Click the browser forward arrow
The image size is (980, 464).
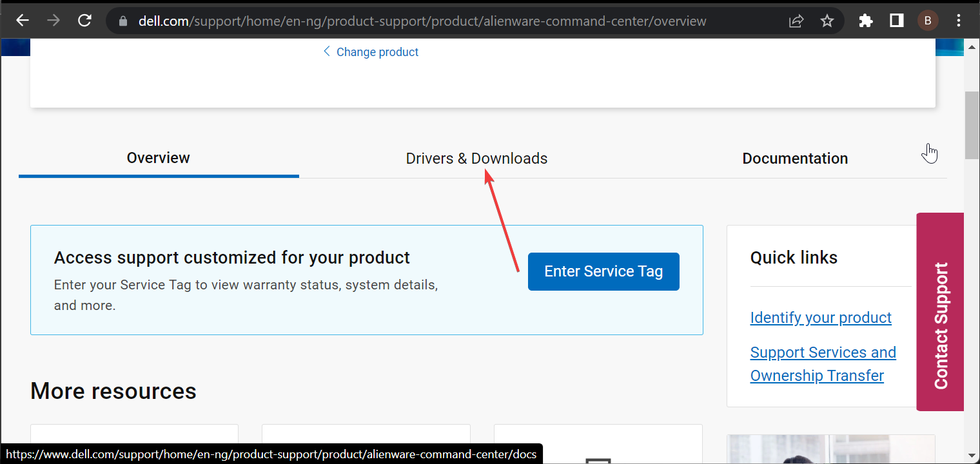[x=54, y=21]
